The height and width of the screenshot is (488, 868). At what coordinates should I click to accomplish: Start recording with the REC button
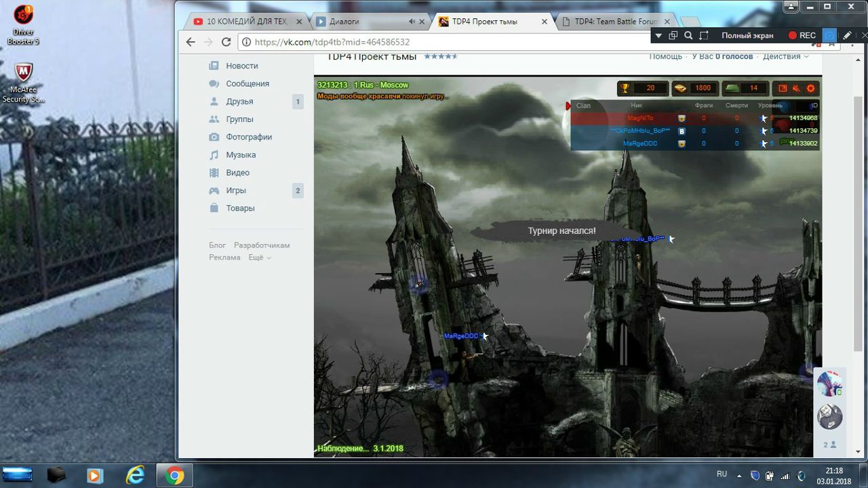coord(802,35)
